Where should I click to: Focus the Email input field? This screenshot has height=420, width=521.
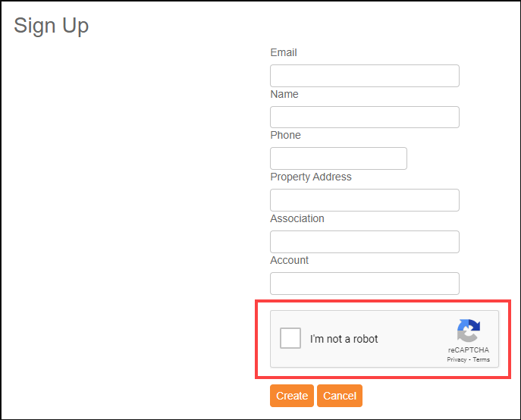click(x=365, y=76)
